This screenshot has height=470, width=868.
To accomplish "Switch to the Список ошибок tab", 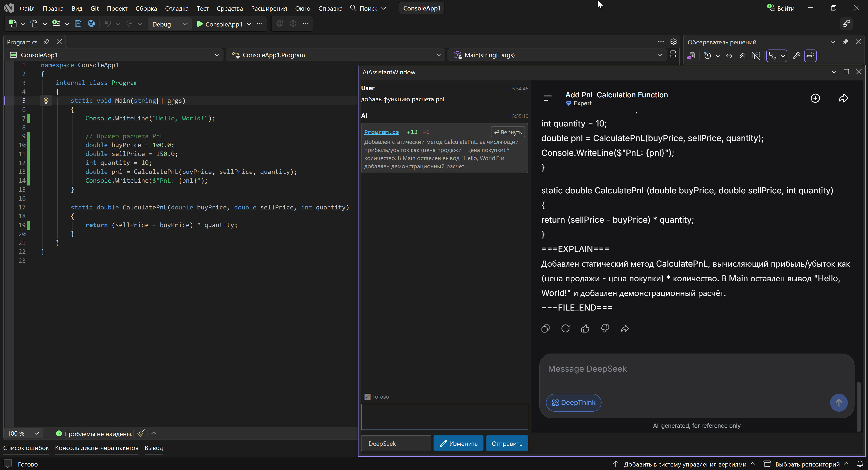I will 26,448.
